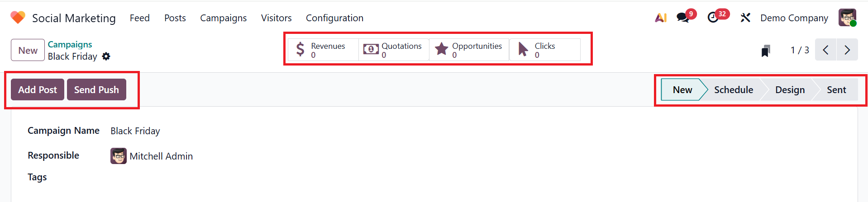The image size is (868, 202).
Task: Open the Quotations stat button
Action: coord(394,50)
